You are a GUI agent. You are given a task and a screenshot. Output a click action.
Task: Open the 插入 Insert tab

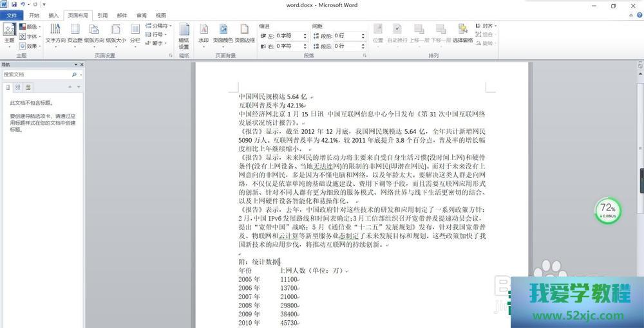coord(53,15)
